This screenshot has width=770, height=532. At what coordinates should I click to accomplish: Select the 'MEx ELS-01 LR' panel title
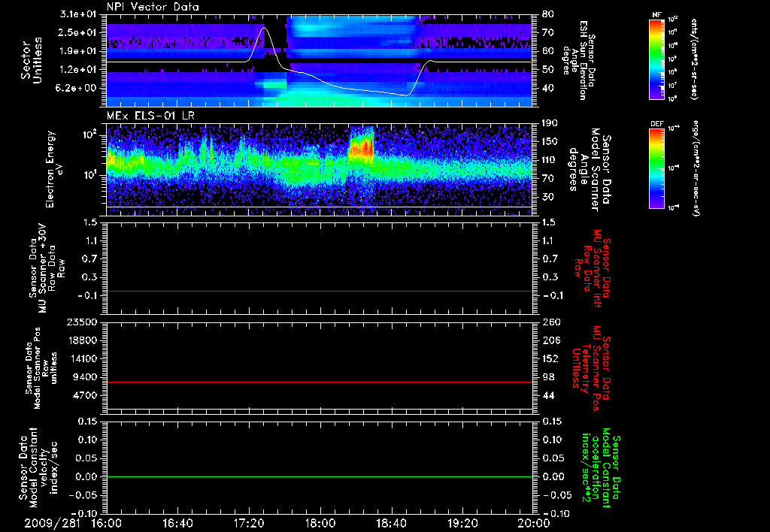click(x=150, y=116)
